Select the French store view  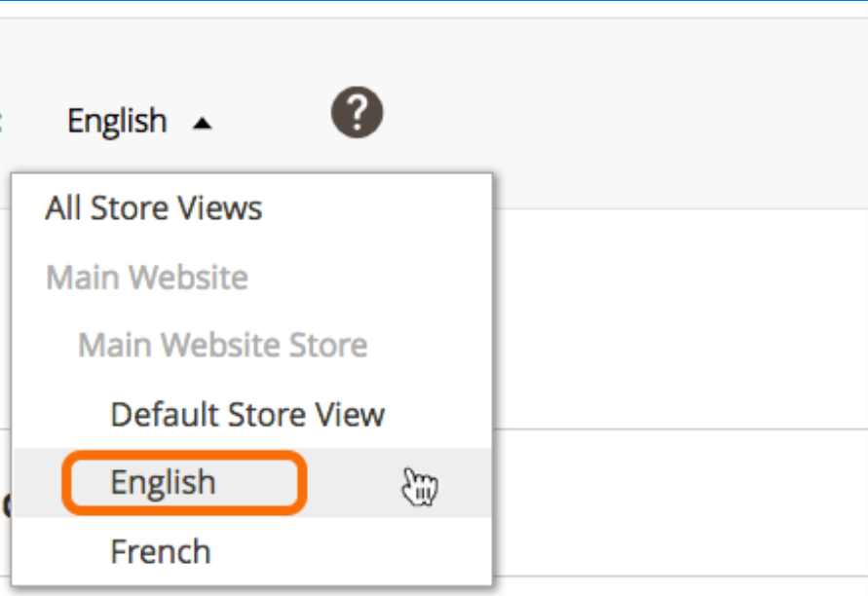pyautogui.click(x=161, y=551)
